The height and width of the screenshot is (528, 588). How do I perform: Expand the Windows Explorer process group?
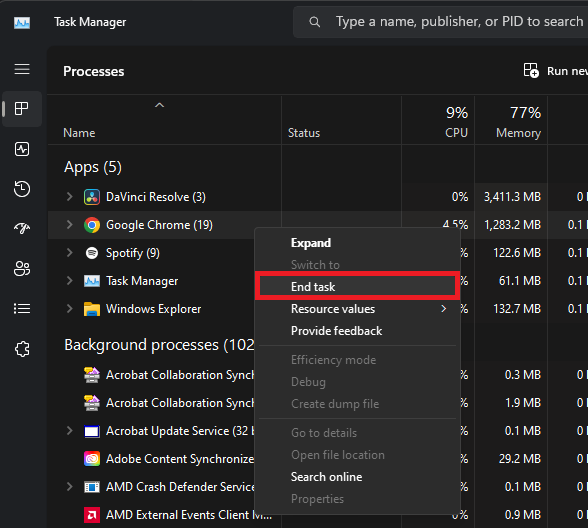click(x=69, y=309)
